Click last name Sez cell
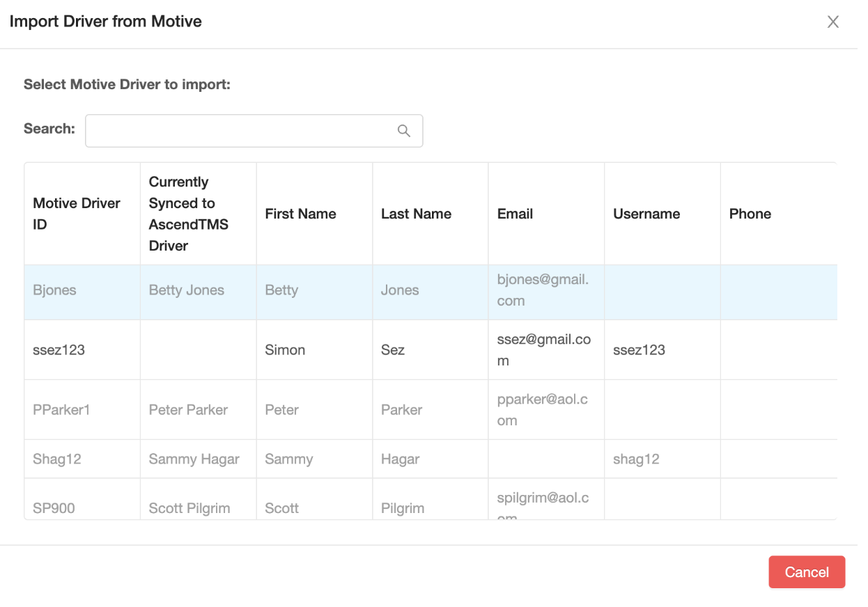The height and width of the screenshot is (607, 868). [431, 350]
